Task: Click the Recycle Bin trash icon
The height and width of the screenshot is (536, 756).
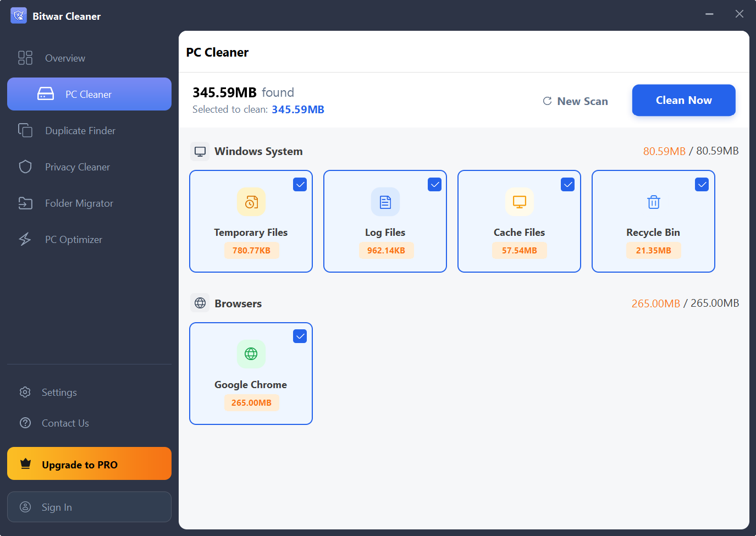Action: coord(654,202)
